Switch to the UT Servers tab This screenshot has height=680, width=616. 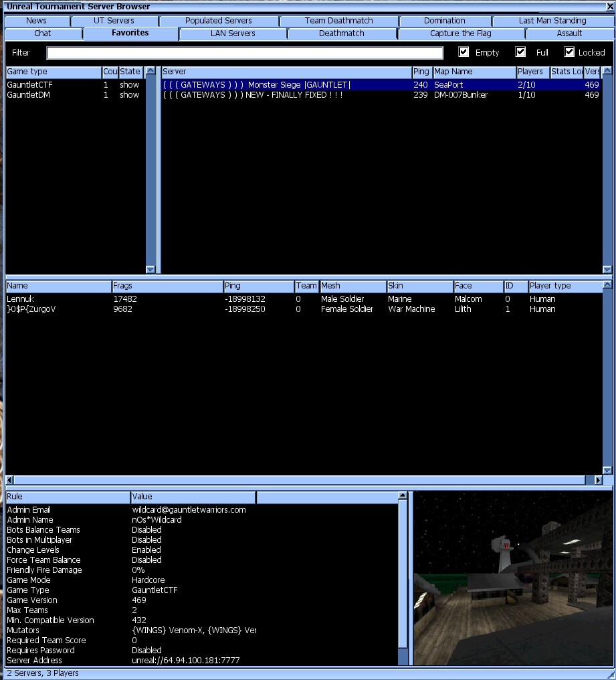[114, 20]
